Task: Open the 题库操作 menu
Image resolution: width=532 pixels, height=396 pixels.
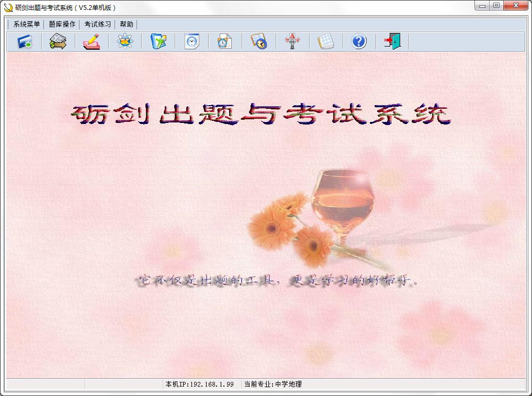Action: pyautogui.click(x=62, y=24)
